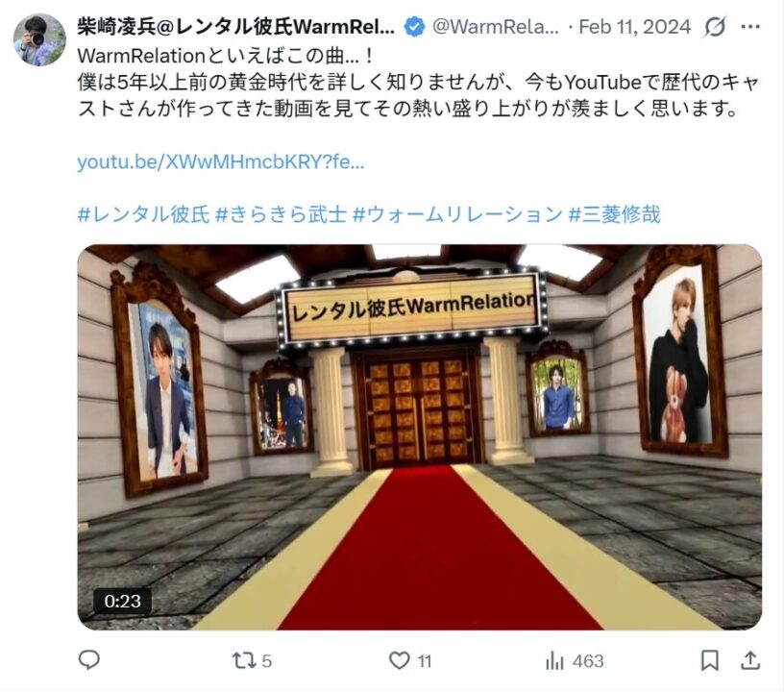Click the blue verified badge

pos(414,27)
